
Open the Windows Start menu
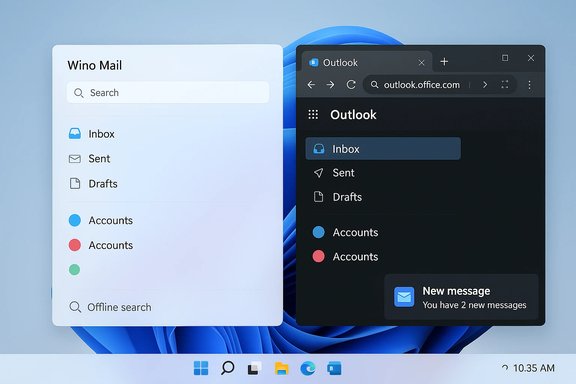(x=201, y=368)
